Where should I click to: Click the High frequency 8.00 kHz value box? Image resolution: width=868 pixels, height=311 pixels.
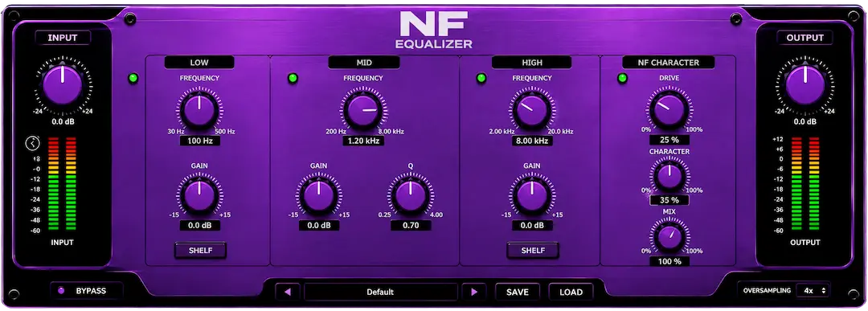(532, 141)
